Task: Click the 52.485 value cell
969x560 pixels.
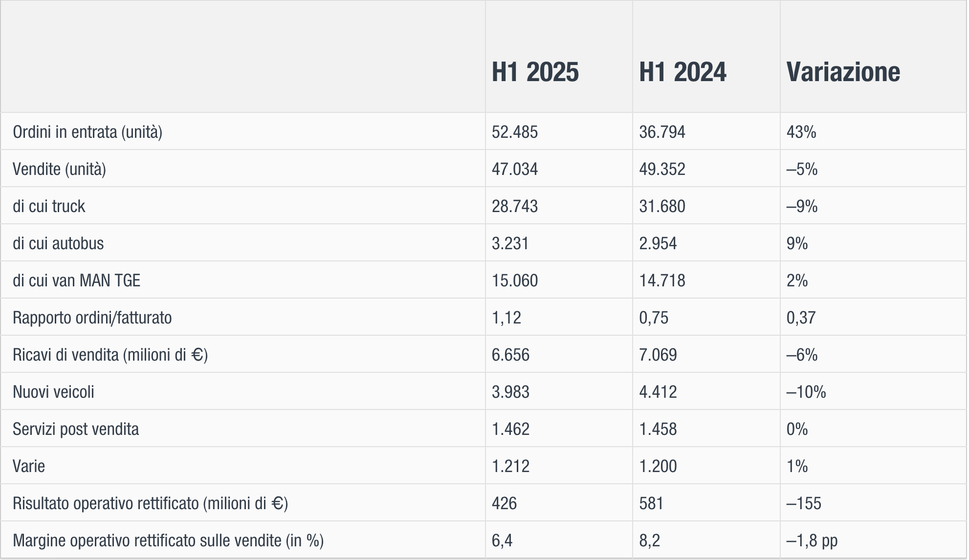Action: (514, 132)
